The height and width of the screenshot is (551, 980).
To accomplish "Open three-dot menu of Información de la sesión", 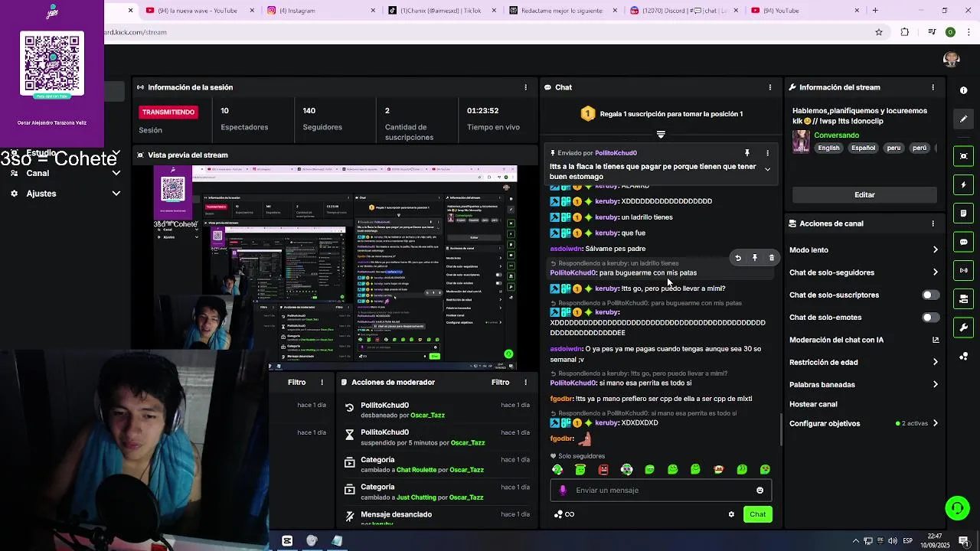I will coord(525,87).
